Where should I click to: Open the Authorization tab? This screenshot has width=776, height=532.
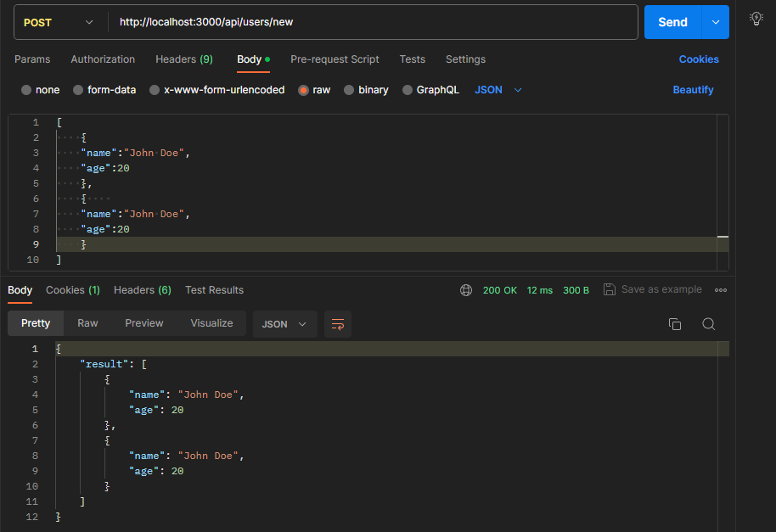tap(103, 59)
